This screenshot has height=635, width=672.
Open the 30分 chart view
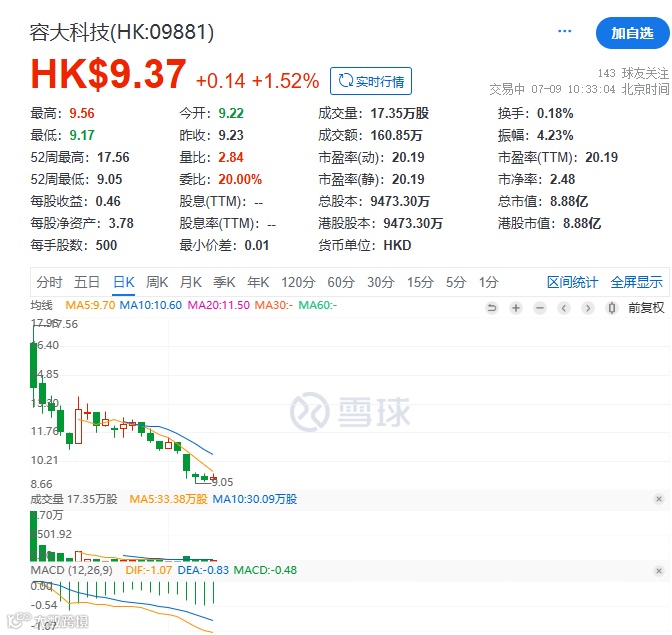coord(381,282)
